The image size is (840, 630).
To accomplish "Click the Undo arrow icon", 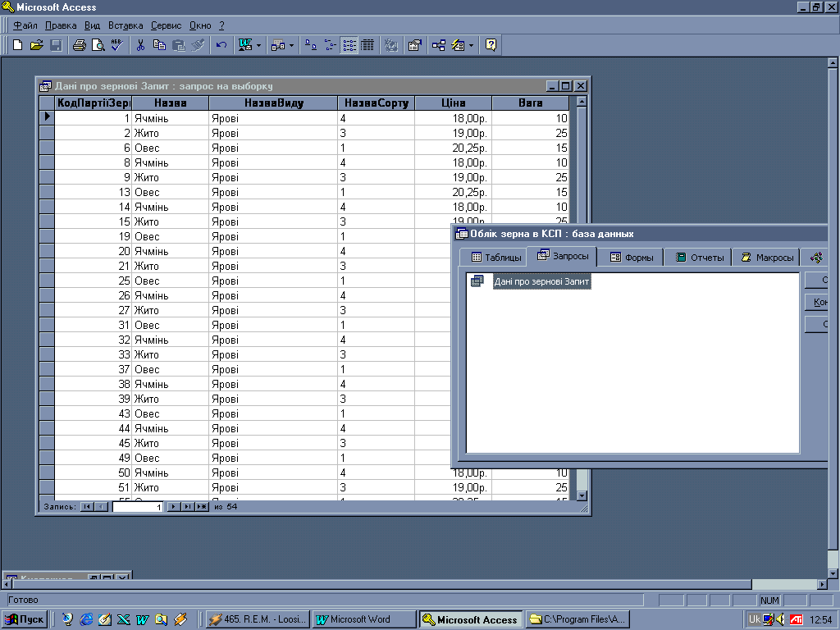I will pyautogui.click(x=221, y=45).
